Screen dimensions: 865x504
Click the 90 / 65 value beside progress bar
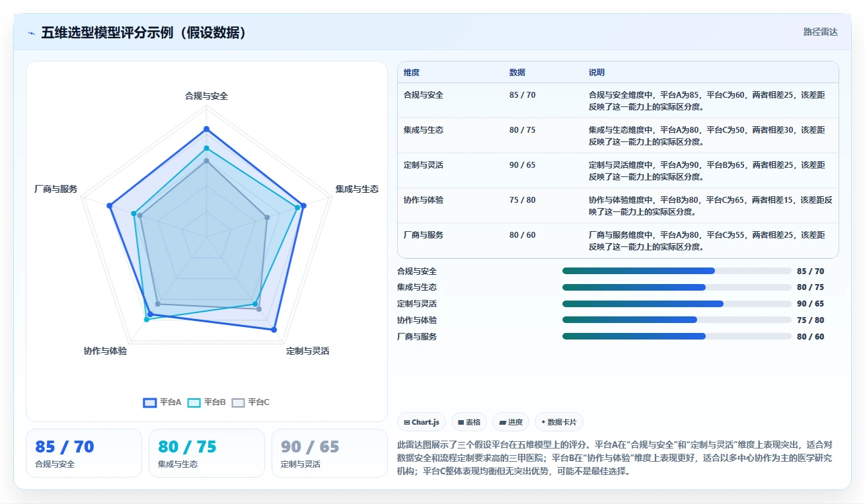[811, 304]
